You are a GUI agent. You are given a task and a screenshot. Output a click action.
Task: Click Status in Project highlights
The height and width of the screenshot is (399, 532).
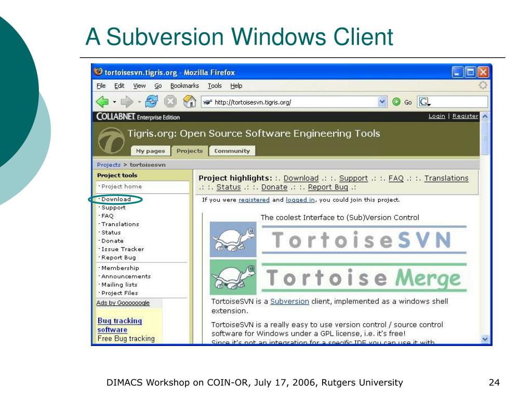pyautogui.click(x=229, y=187)
